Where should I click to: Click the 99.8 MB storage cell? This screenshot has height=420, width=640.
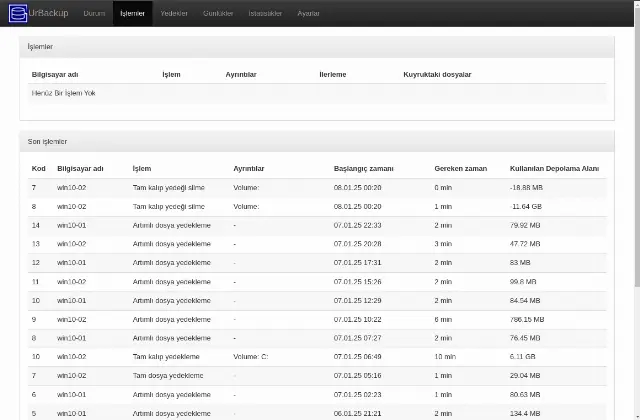523,282
